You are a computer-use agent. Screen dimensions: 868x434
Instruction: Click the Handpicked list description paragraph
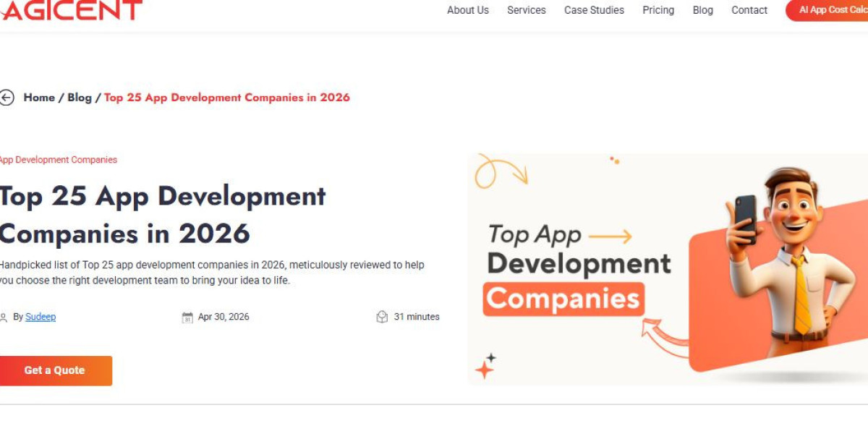point(213,273)
